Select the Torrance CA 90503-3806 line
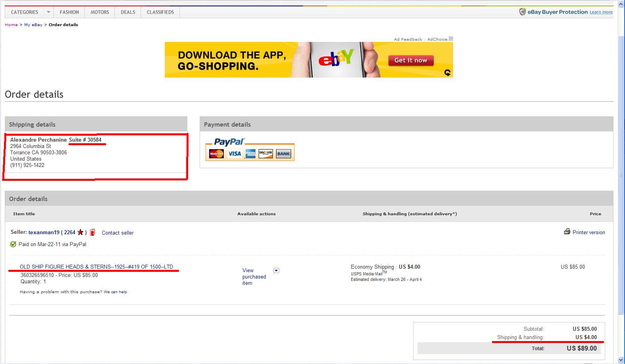Image resolution: width=625 pixels, height=364 pixels. (x=38, y=152)
